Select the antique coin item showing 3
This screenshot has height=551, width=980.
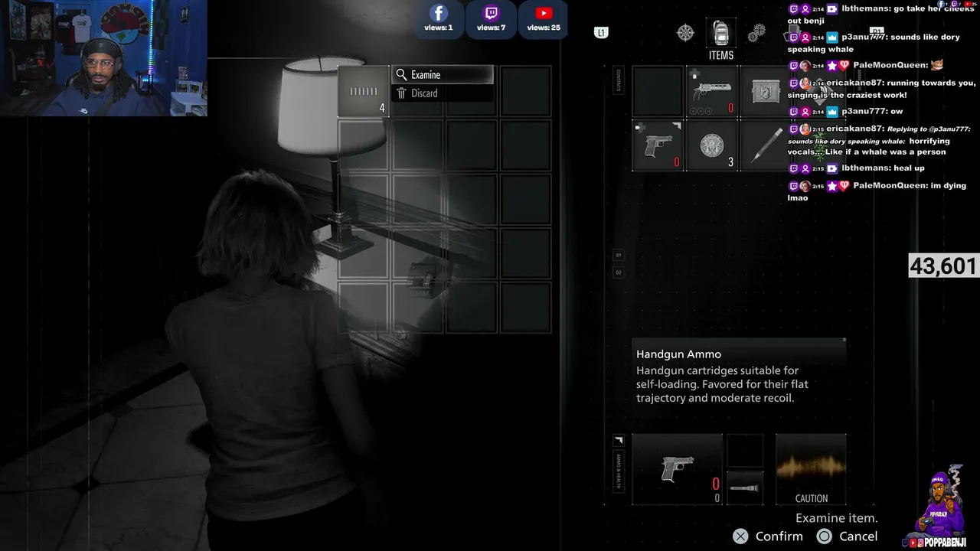(712, 145)
